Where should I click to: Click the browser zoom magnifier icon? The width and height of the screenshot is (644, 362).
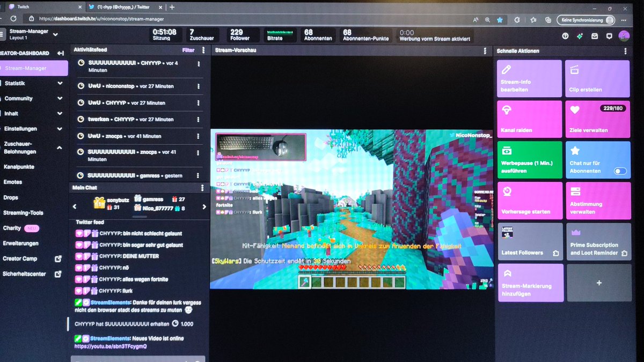click(x=487, y=19)
